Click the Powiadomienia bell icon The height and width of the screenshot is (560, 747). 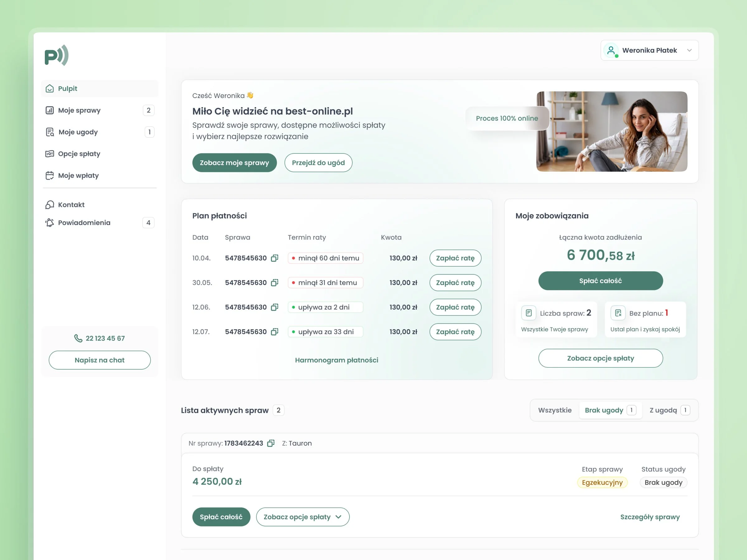[49, 222]
